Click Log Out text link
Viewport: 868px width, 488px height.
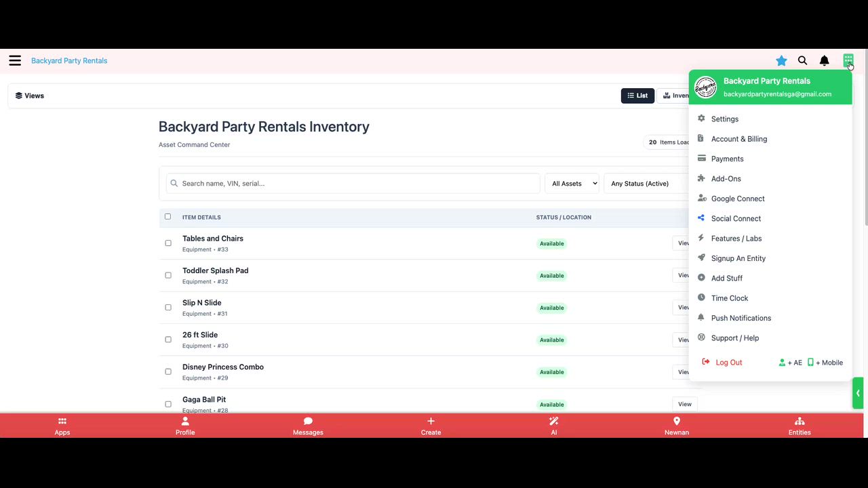729,363
